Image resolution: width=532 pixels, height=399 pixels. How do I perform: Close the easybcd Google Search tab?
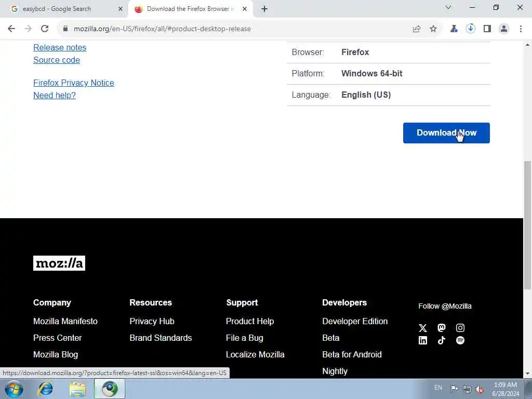point(121,9)
